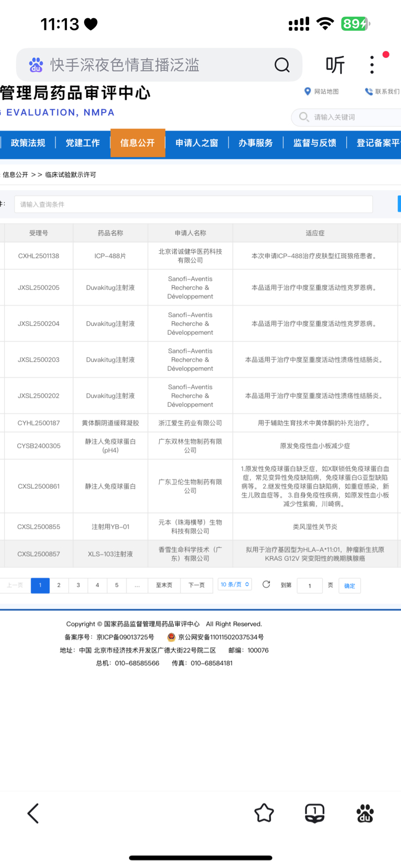This screenshot has width=401, height=868.
Task: Click the 京公网安备11011502037534号 link
Action: [x=221, y=637]
